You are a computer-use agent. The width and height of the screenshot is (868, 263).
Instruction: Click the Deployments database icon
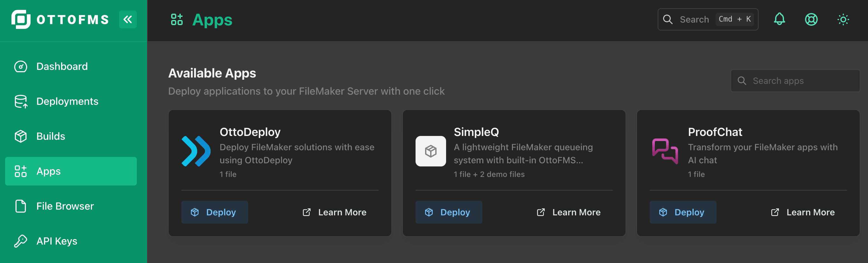tap(21, 102)
